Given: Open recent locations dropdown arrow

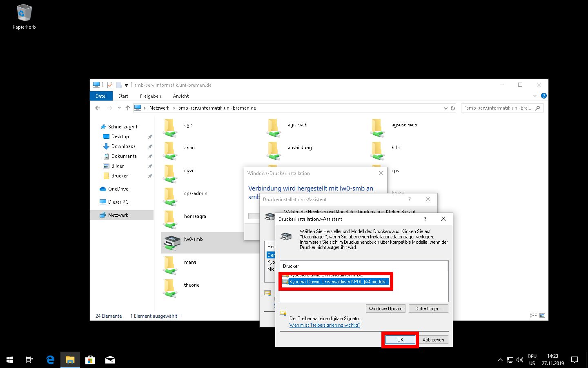Looking at the screenshot, I should (x=119, y=108).
